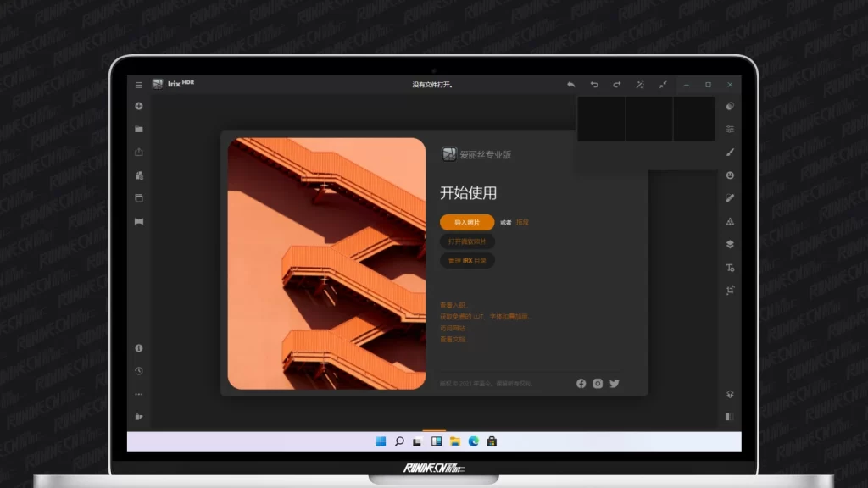868x488 pixels.
Task: Select the Crop and transform tool
Action: 730,289
